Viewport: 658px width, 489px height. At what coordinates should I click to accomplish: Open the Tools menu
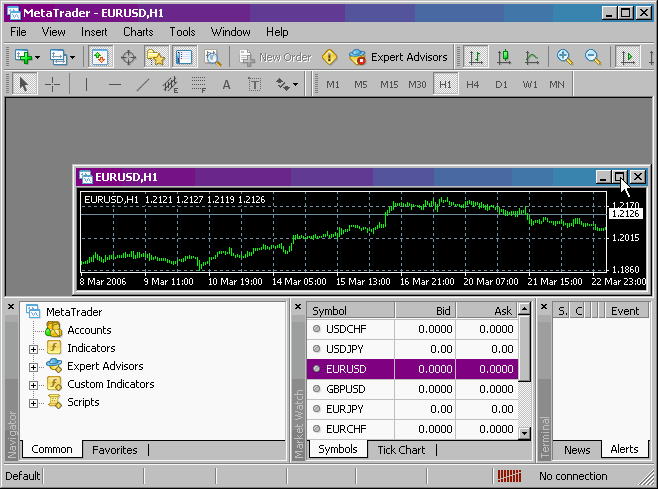[182, 32]
